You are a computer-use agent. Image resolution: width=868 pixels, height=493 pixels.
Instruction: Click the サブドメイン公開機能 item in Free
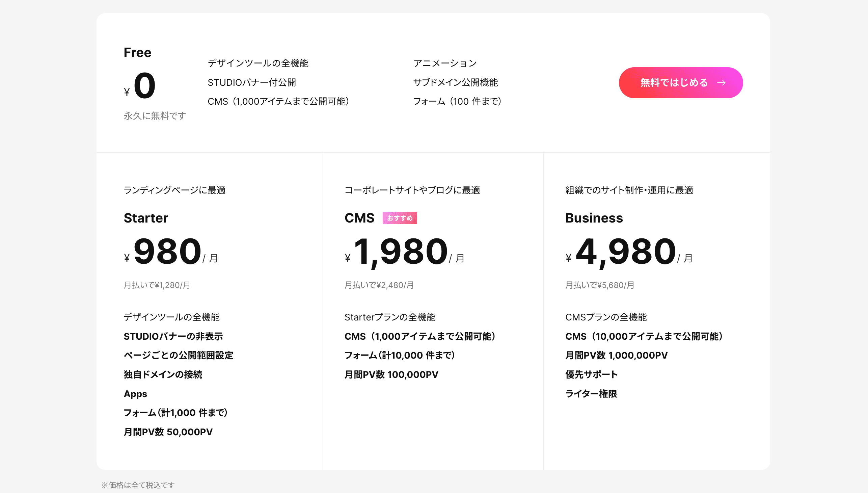[456, 82]
